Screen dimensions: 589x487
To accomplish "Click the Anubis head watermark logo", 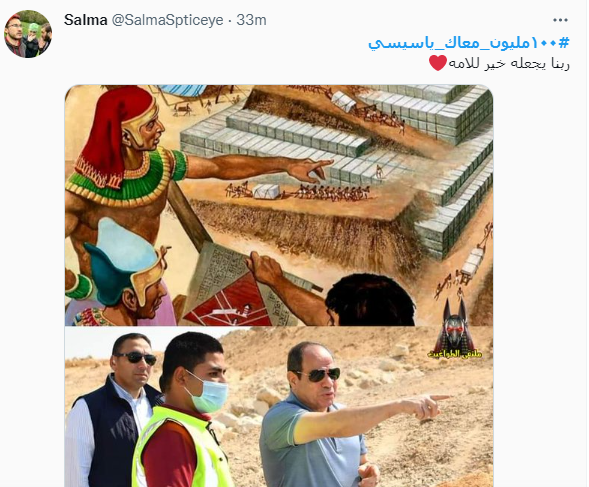I will (x=455, y=324).
